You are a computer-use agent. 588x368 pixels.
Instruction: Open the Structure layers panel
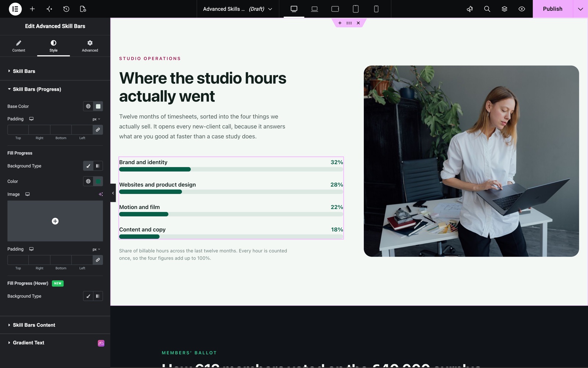point(504,9)
